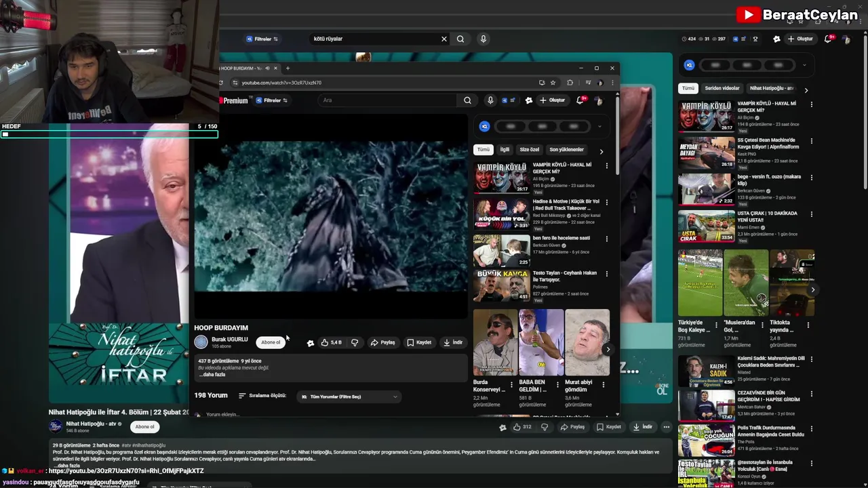Image resolution: width=868 pixels, height=488 pixels.
Task: Select Son yüklenenler chip
Action: pos(566,149)
